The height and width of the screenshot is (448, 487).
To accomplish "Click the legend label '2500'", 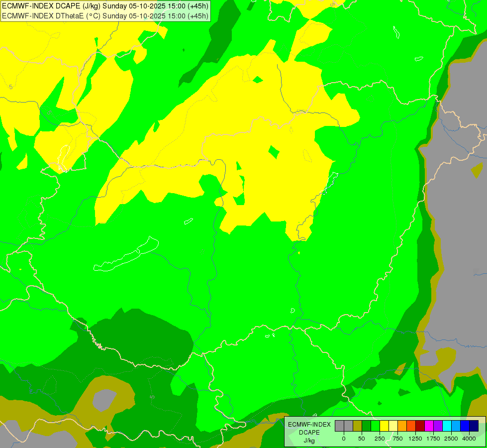I will tap(451, 439).
